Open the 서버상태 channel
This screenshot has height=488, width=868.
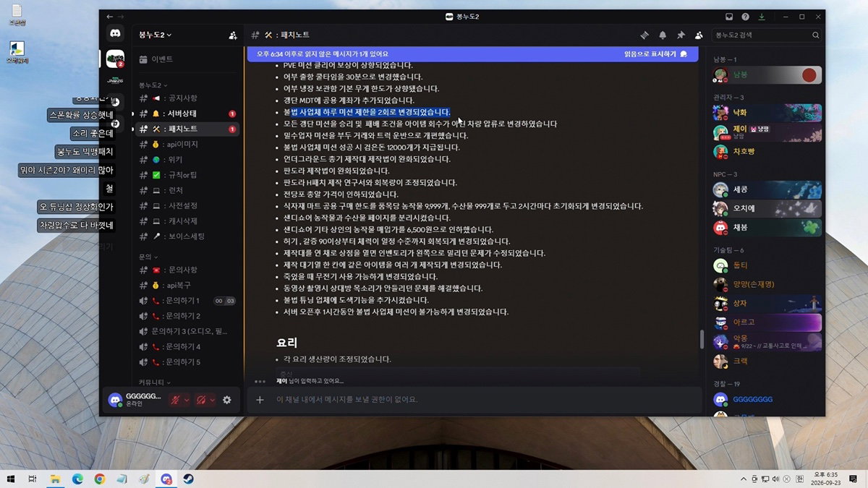coord(187,114)
